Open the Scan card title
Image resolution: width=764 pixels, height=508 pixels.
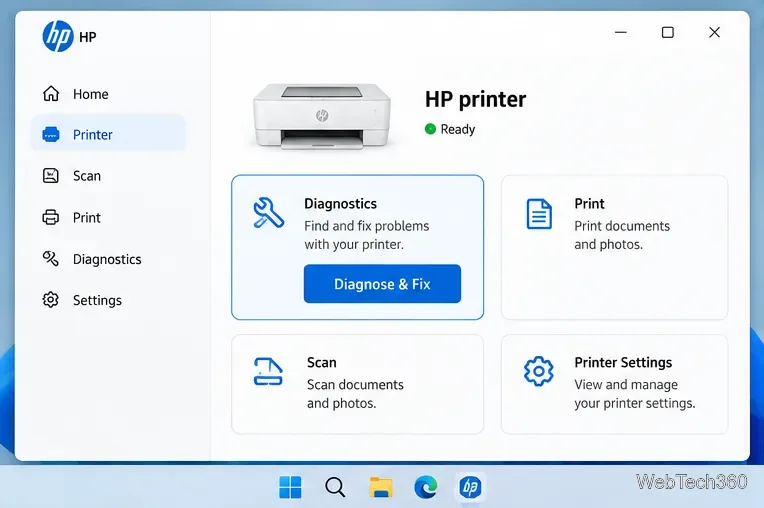click(x=322, y=362)
